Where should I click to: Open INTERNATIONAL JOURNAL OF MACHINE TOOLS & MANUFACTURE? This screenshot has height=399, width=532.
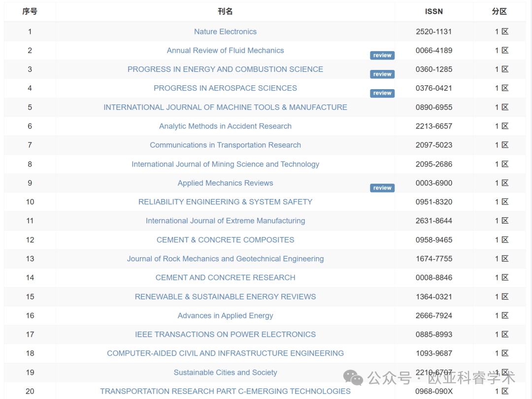[225, 107]
